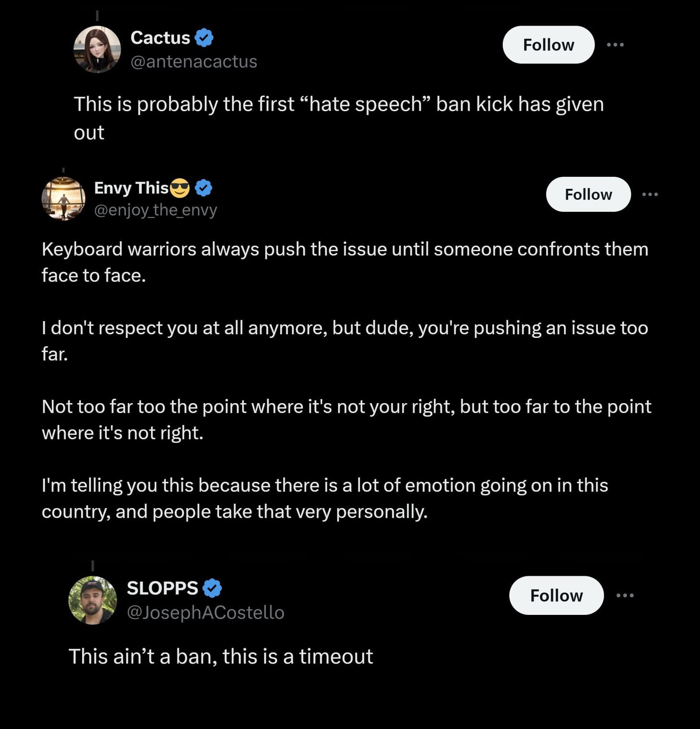
Task: Click the display name SLOPPS
Action: (162, 588)
